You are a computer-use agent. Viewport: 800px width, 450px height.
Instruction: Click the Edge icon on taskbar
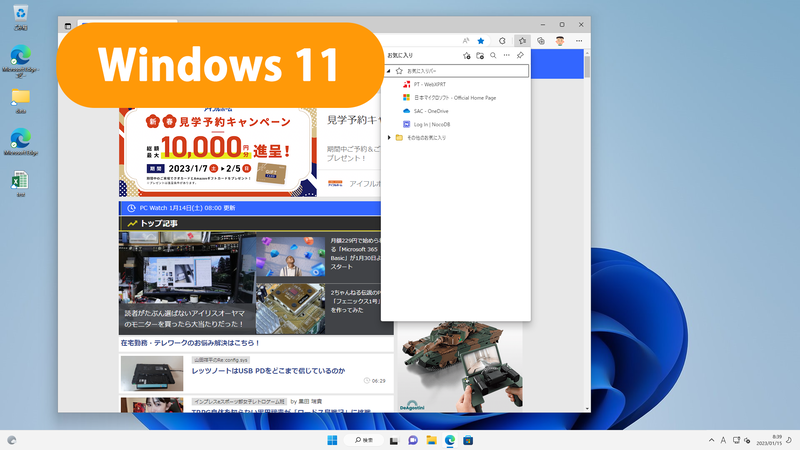click(x=449, y=440)
